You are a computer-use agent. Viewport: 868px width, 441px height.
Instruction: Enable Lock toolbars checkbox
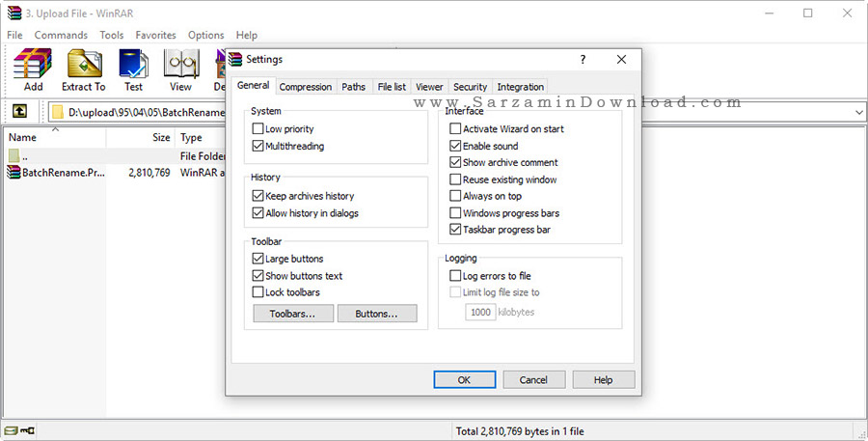pyautogui.click(x=258, y=292)
